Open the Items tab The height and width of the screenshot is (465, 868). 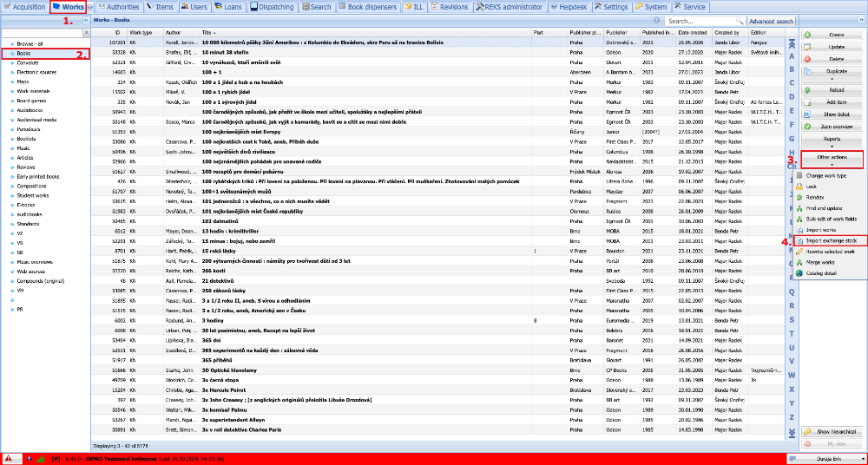point(161,7)
